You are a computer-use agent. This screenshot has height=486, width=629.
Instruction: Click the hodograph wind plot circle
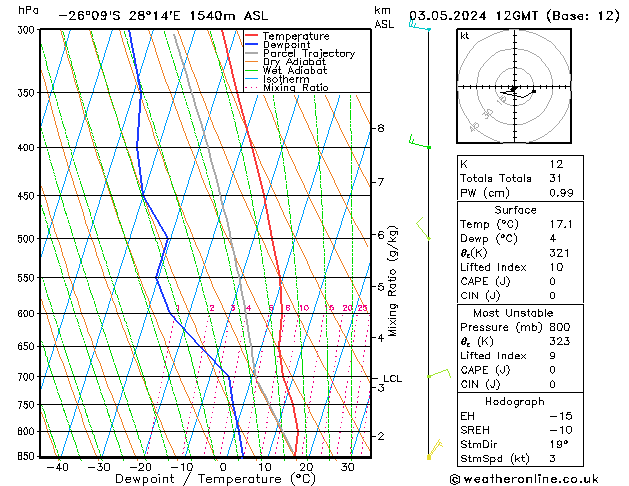(514, 86)
